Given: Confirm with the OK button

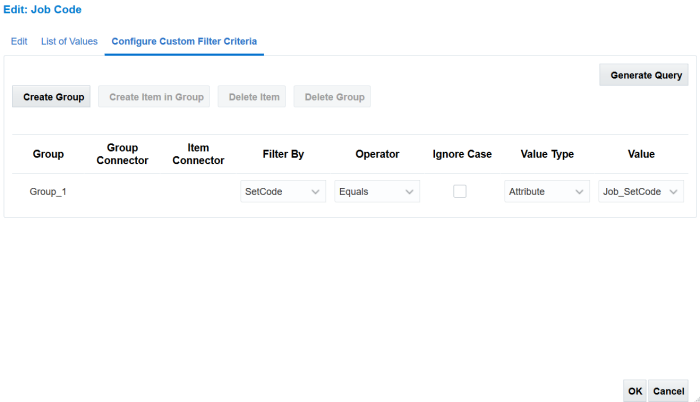Looking at the screenshot, I should (x=635, y=391).
